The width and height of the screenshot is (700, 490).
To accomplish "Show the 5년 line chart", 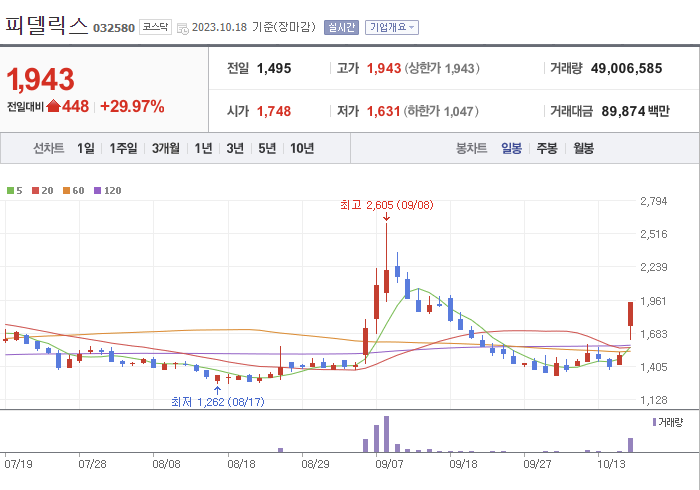I will coord(267,148).
